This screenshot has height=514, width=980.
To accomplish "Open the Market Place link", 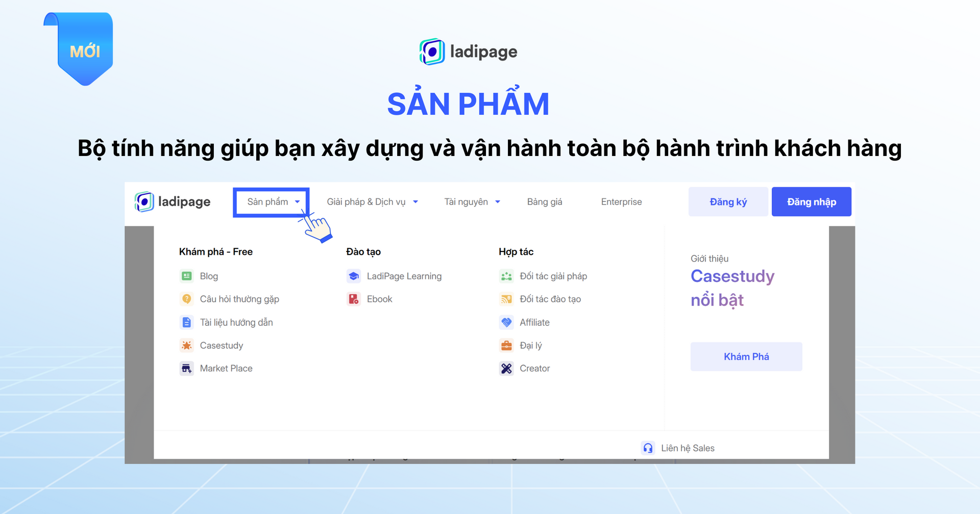I will (226, 368).
